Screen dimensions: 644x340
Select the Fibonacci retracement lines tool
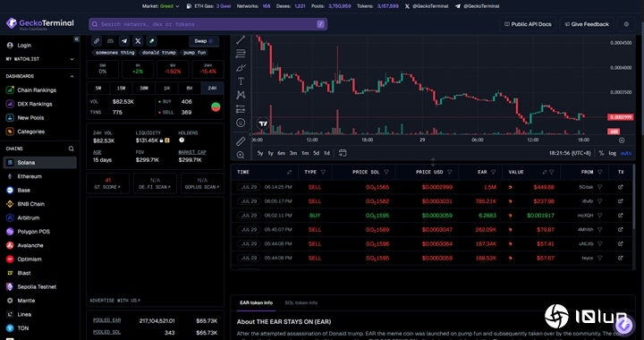241,54
